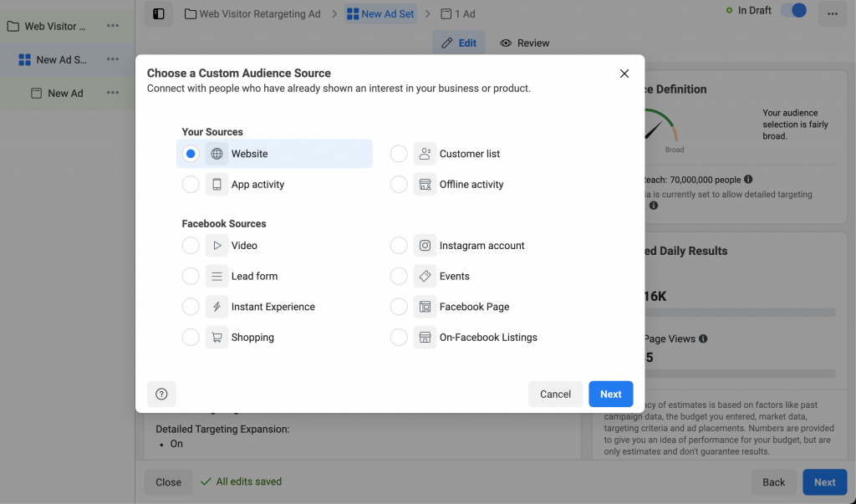This screenshot has width=856, height=504.
Task: Toggle the sidebar panel icon
Action: click(x=159, y=13)
